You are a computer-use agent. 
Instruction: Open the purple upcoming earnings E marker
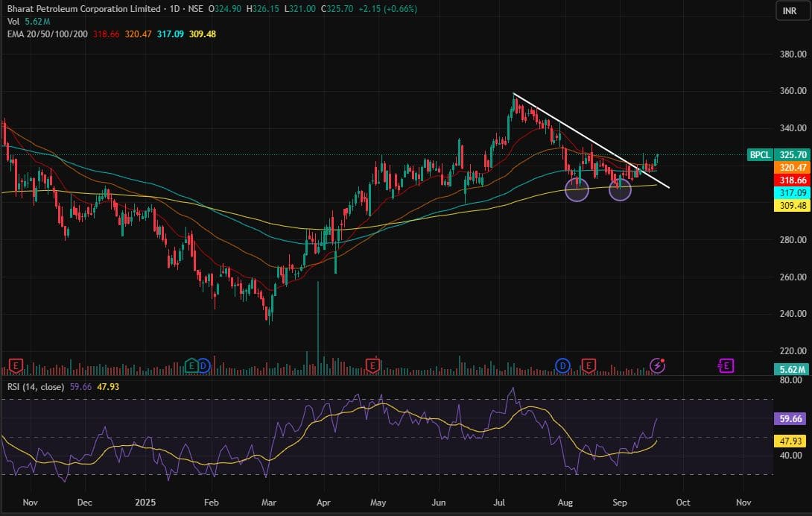[x=726, y=365]
